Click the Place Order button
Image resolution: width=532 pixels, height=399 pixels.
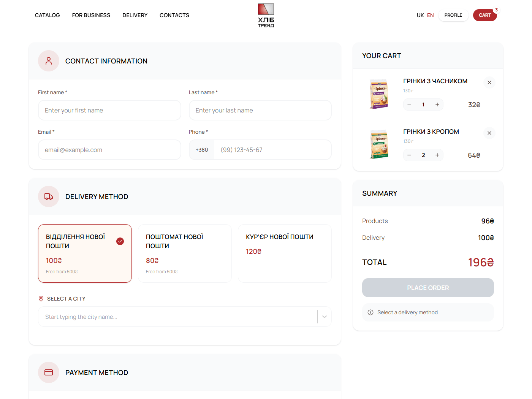[428, 288]
